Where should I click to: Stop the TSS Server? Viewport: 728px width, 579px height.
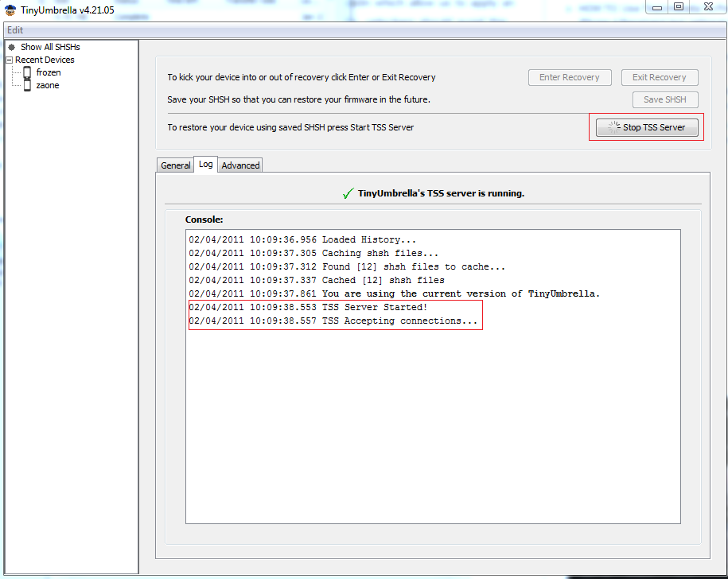(x=647, y=127)
